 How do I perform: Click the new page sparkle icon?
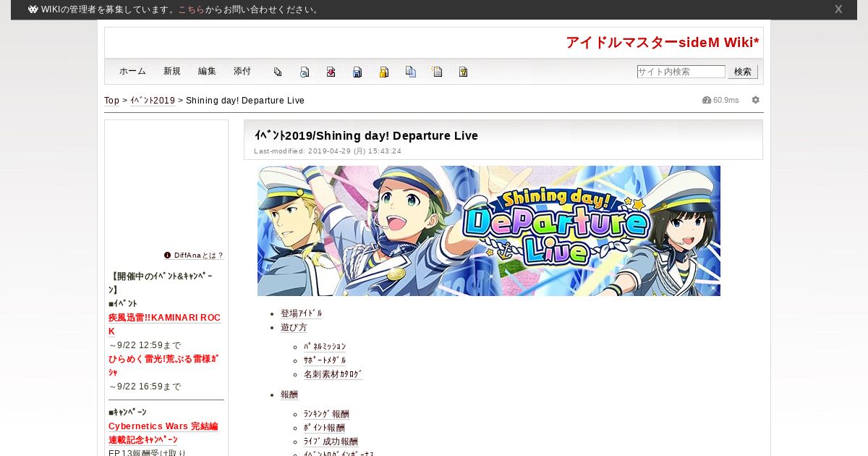(x=437, y=72)
